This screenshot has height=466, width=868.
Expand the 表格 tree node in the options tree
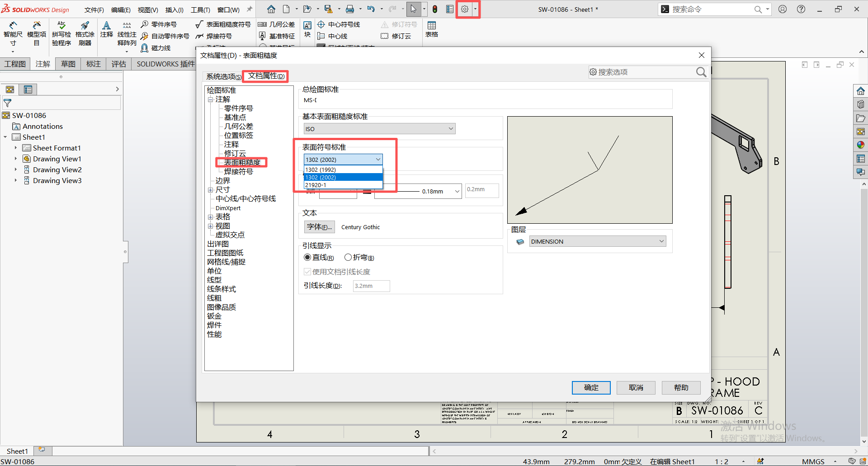coord(210,217)
